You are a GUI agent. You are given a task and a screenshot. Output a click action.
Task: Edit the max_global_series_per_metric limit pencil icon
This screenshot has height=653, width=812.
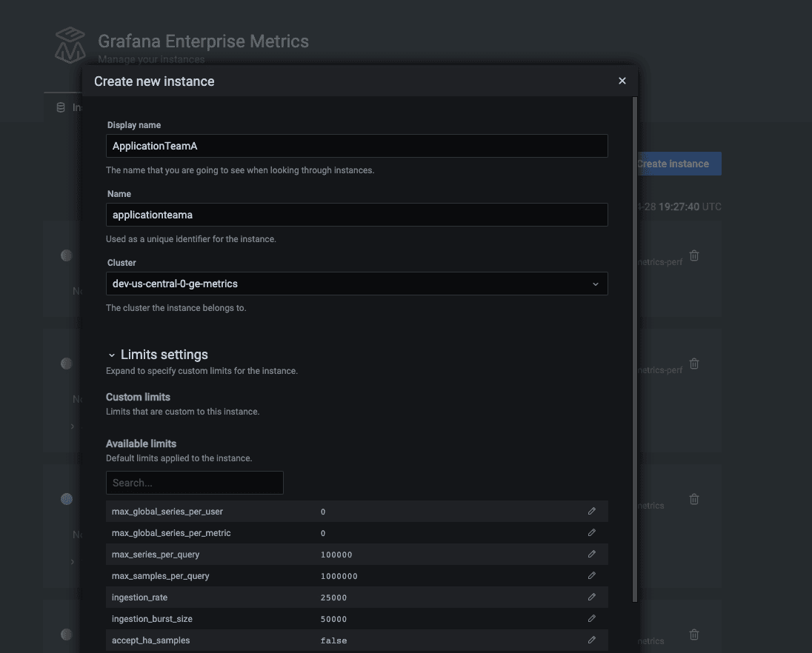[x=591, y=532]
